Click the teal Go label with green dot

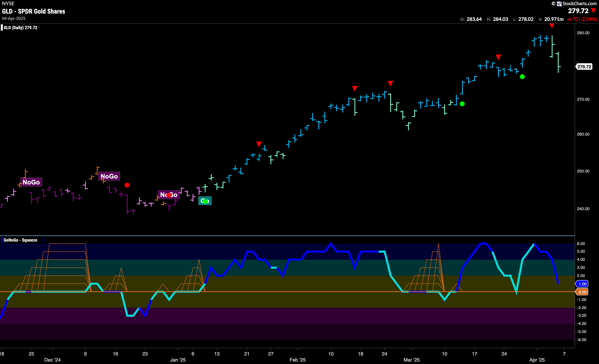coord(205,201)
